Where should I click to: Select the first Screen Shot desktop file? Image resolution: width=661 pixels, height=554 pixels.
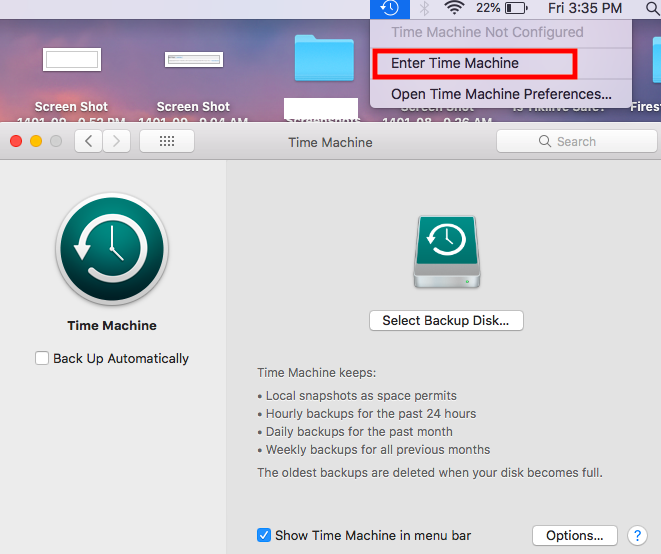pyautogui.click(x=72, y=59)
